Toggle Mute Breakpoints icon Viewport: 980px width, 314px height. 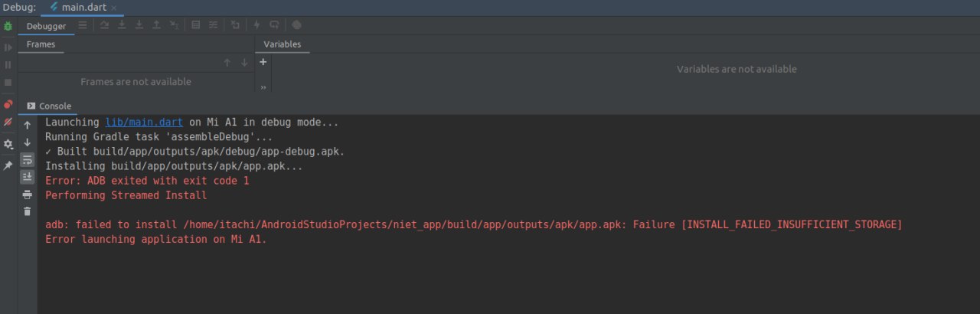coord(8,122)
